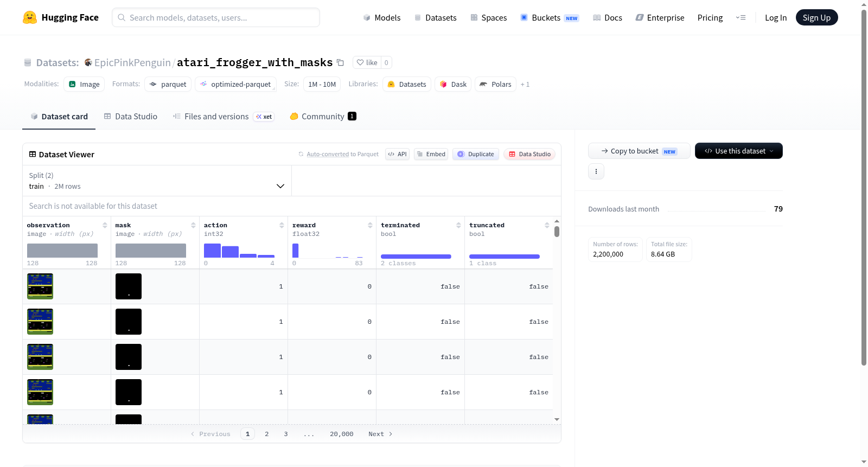Sort the observation column
The image size is (868, 467).
click(x=105, y=225)
